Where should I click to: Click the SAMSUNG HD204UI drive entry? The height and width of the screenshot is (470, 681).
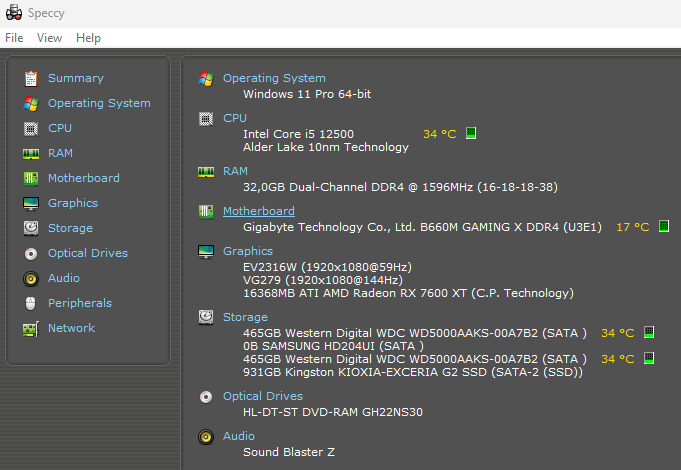[x=334, y=346]
